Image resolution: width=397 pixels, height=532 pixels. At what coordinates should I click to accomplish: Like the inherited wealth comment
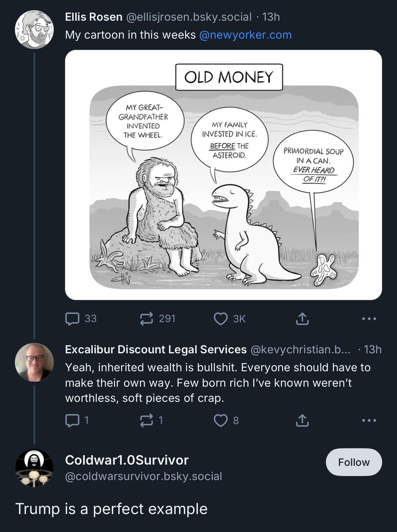tap(221, 420)
